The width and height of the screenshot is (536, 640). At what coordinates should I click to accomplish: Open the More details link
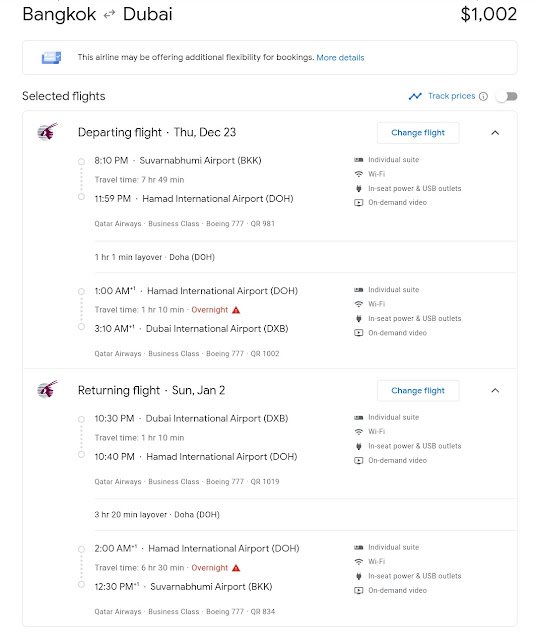point(340,58)
